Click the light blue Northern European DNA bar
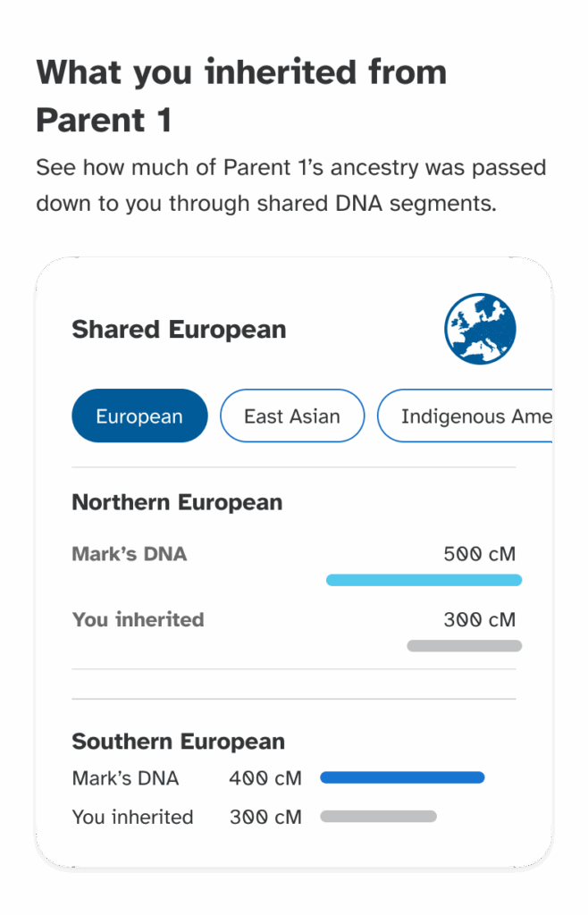 pos(424,580)
